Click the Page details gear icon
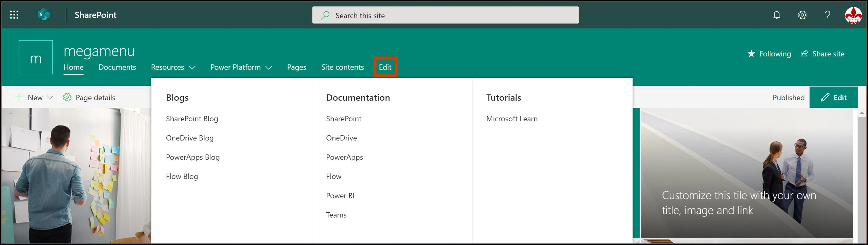 tap(67, 97)
